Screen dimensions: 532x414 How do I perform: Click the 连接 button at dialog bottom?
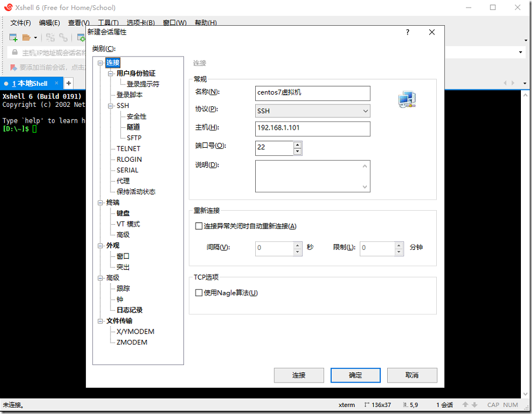click(299, 375)
